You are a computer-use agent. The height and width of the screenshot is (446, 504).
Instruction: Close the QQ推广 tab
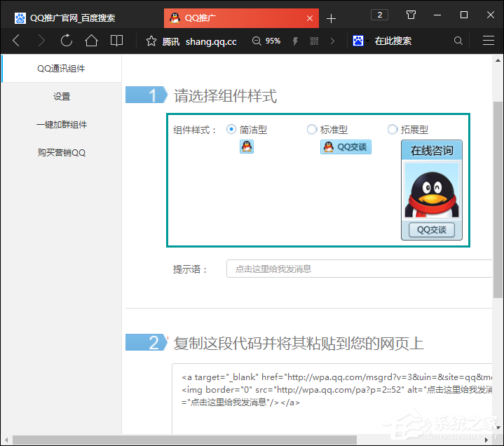coord(310,18)
